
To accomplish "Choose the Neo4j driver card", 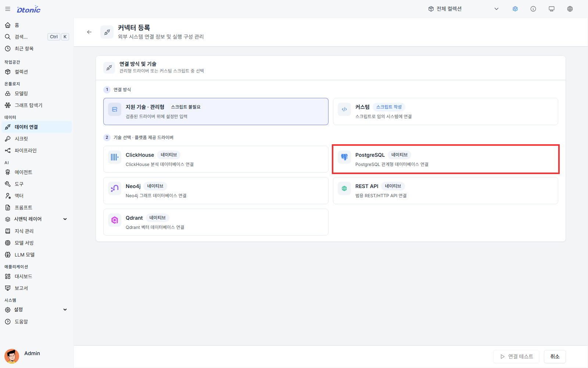I will tap(216, 191).
